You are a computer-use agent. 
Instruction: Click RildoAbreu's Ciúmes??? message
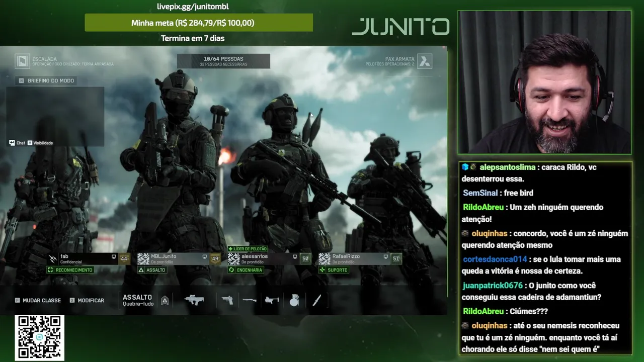tap(529, 312)
